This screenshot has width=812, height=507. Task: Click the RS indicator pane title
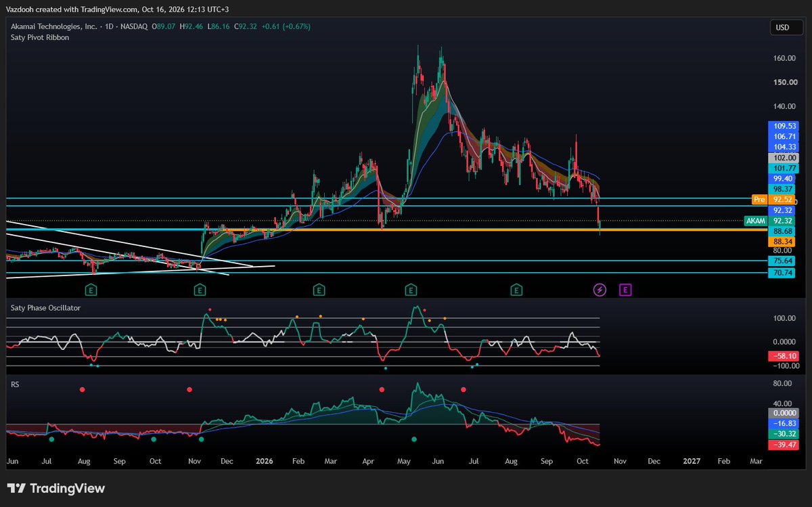point(15,383)
